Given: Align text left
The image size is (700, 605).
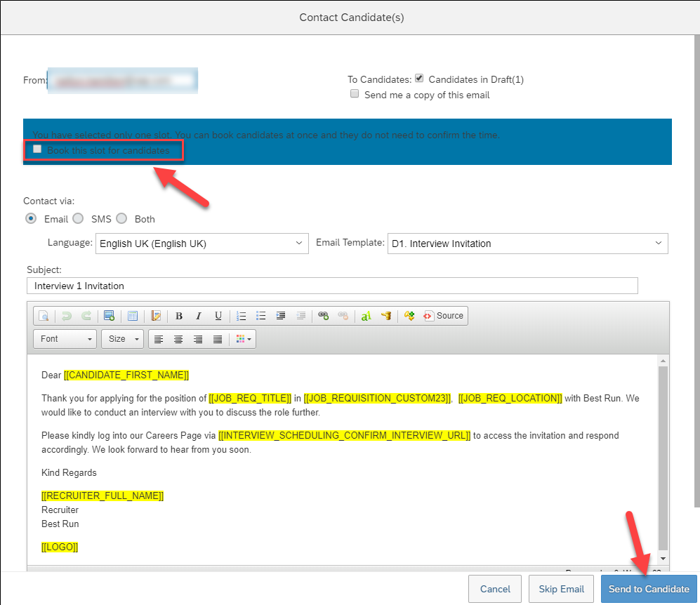Looking at the screenshot, I should pyautogui.click(x=159, y=339).
